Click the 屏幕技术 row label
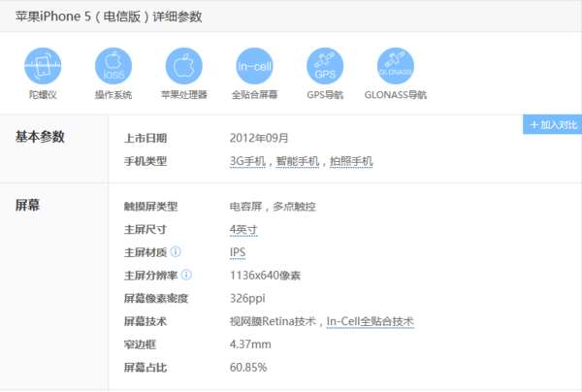The height and width of the screenshot is (392, 582). pos(145,321)
